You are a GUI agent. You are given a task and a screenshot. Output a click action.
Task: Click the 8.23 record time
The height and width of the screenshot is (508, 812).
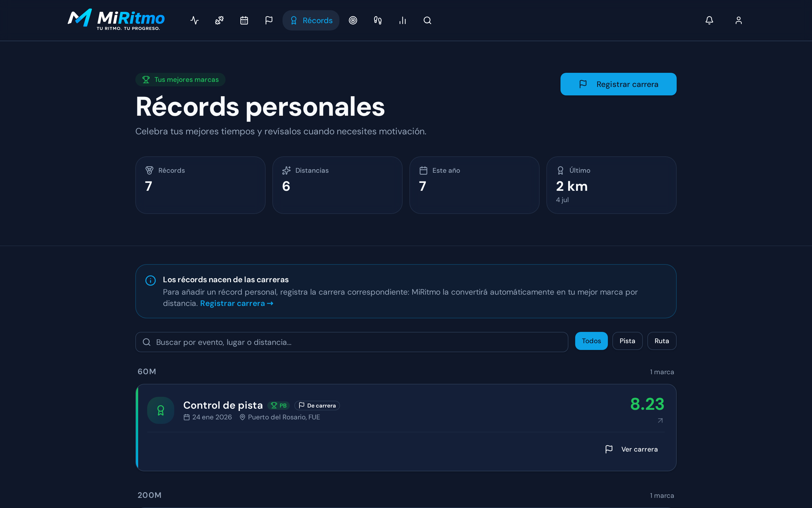647,404
